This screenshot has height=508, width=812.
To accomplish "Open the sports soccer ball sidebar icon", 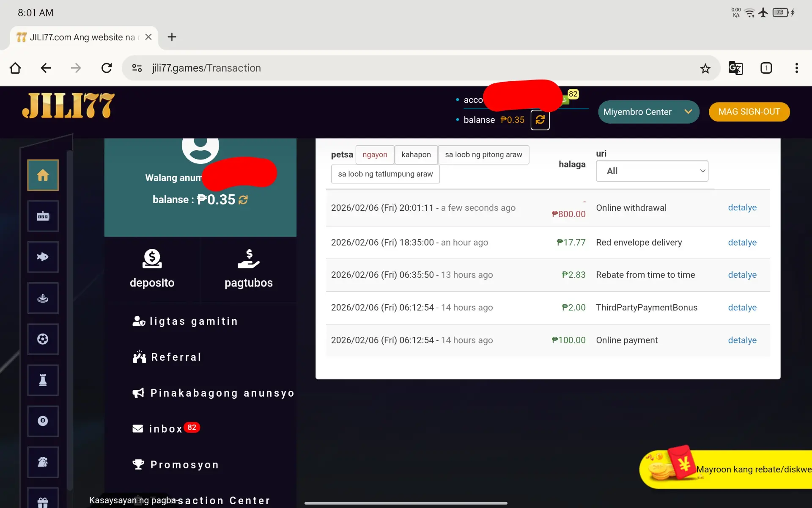I will point(43,339).
